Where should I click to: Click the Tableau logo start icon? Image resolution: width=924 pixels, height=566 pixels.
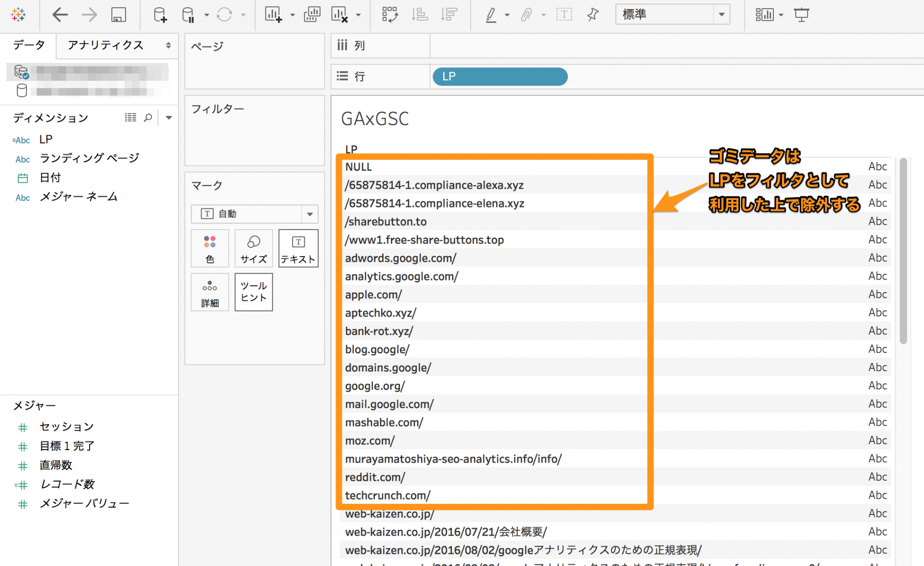(x=18, y=14)
